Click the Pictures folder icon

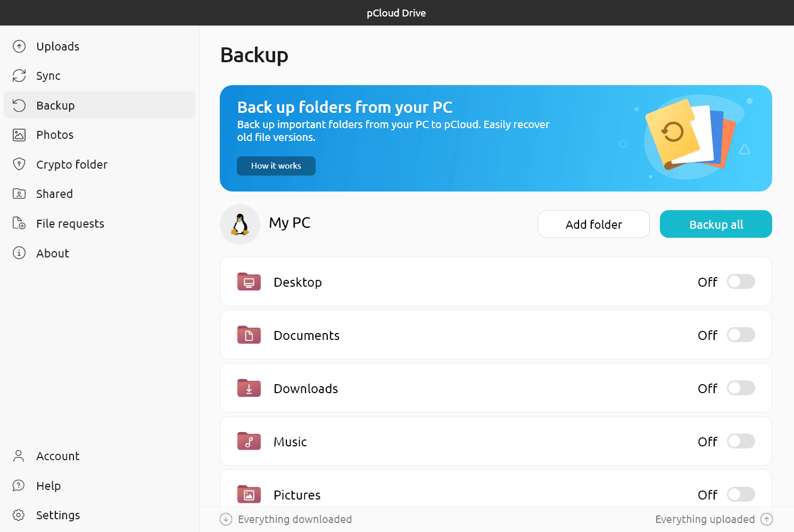[249, 494]
